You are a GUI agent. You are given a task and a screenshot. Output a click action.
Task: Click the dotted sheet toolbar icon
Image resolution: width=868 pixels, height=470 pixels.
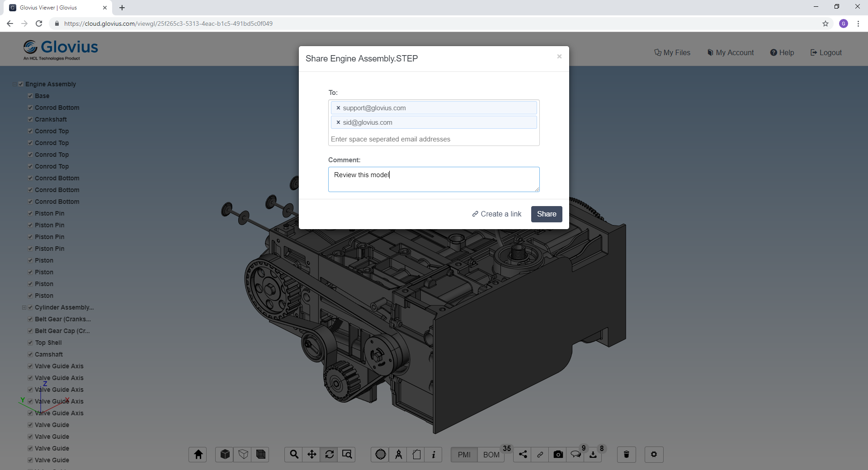[x=416, y=454]
